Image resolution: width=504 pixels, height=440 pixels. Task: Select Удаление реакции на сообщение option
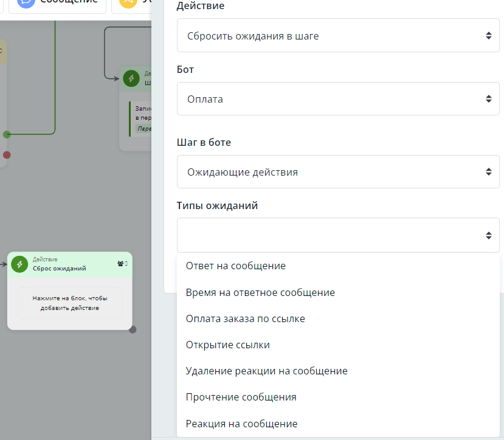pyautogui.click(x=266, y=371)
